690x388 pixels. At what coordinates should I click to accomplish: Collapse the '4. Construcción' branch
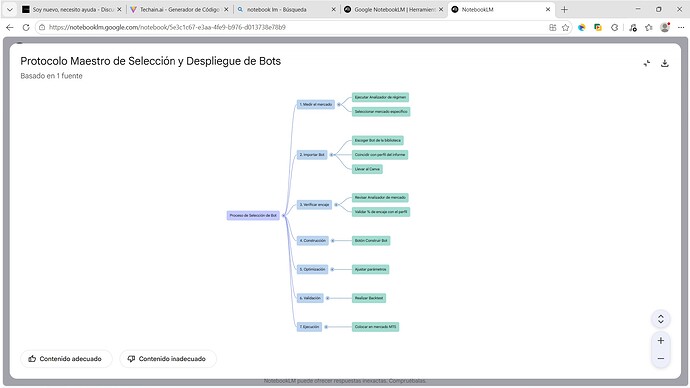(333, 241)
